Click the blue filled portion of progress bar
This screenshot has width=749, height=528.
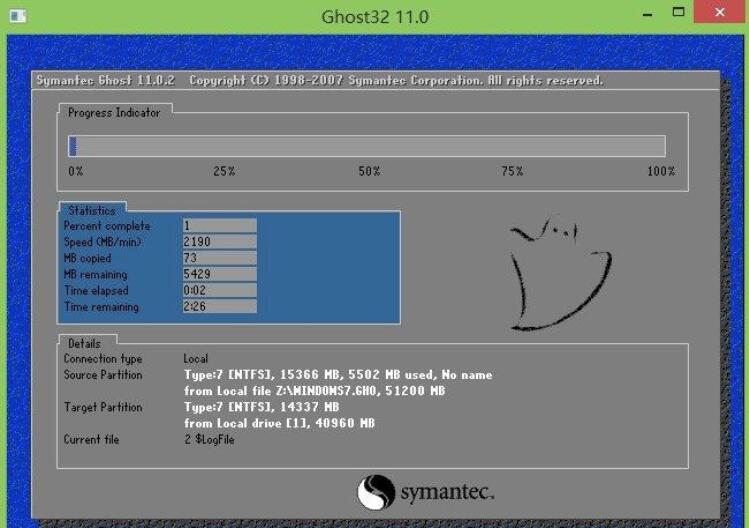pos(73,146)
